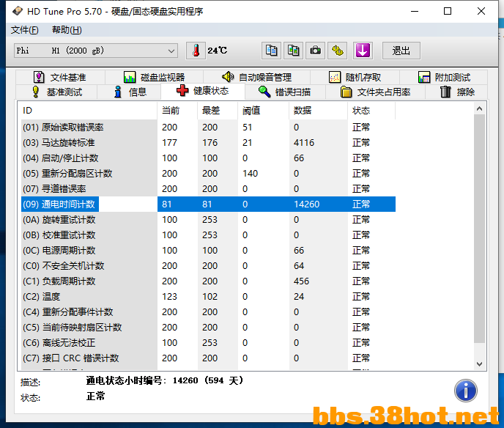Click the 最差 column header

click(218, 111)
